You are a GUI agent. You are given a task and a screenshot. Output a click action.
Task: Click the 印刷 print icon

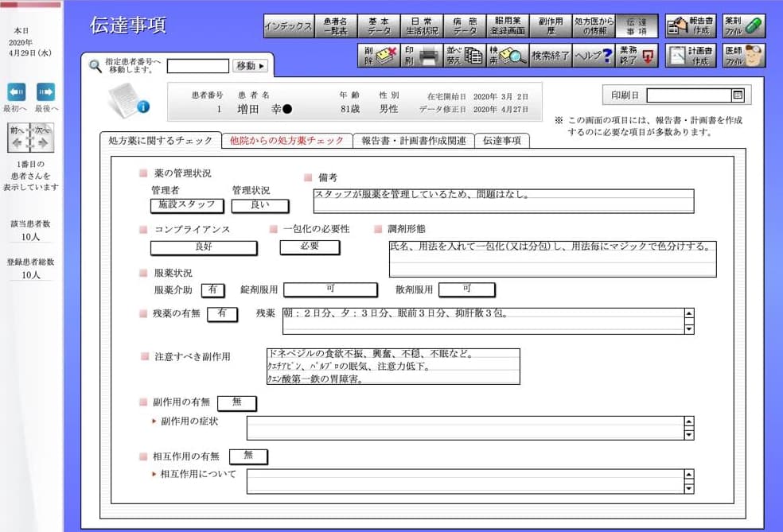click(x=423, y=56)
